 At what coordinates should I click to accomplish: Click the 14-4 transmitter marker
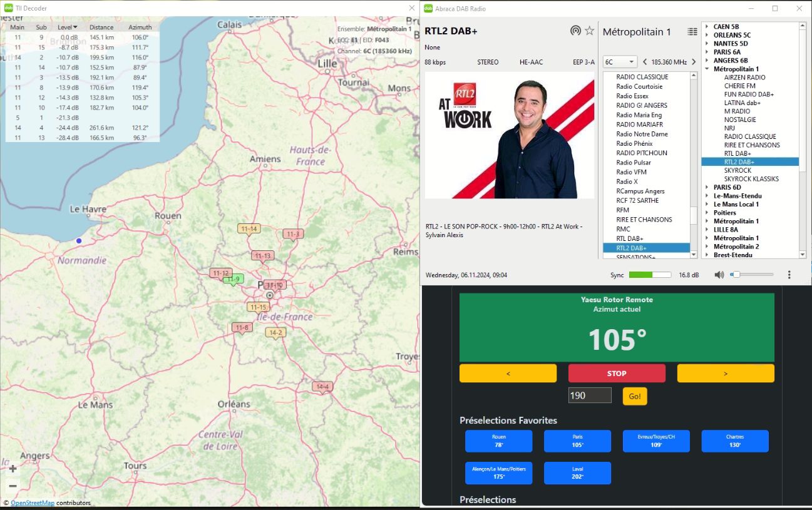[x=322, y=387]
